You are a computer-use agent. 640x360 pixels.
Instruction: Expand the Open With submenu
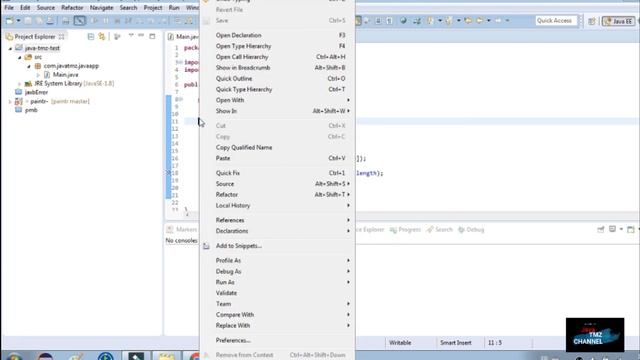point(278,100)
